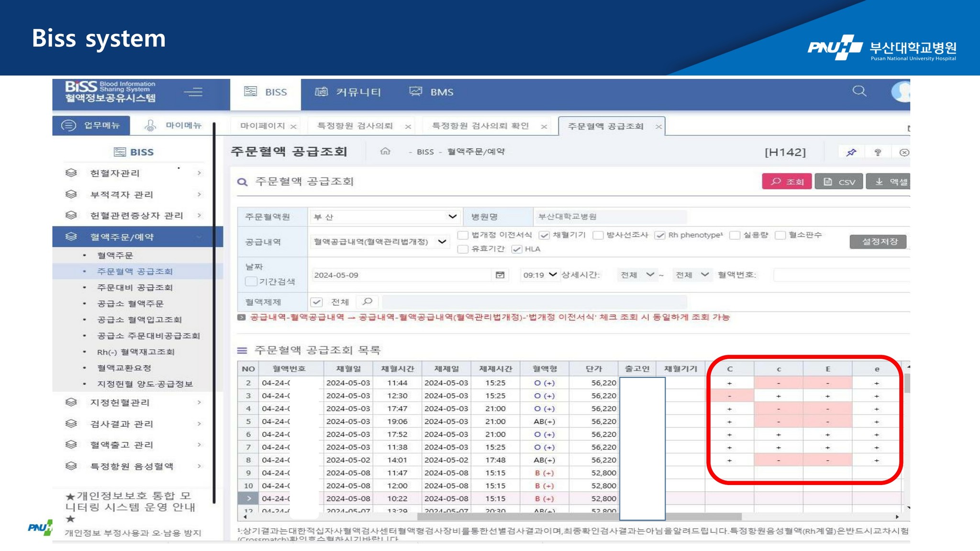This screenshot has width=980, height=551.
Task: Click the hamburger menu icon beside BISS logo
Action: click(x=193, y=92)
